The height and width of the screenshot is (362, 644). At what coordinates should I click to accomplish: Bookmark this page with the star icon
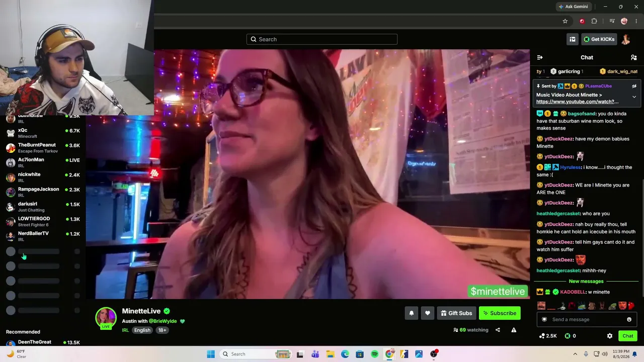tap(565, 21)
